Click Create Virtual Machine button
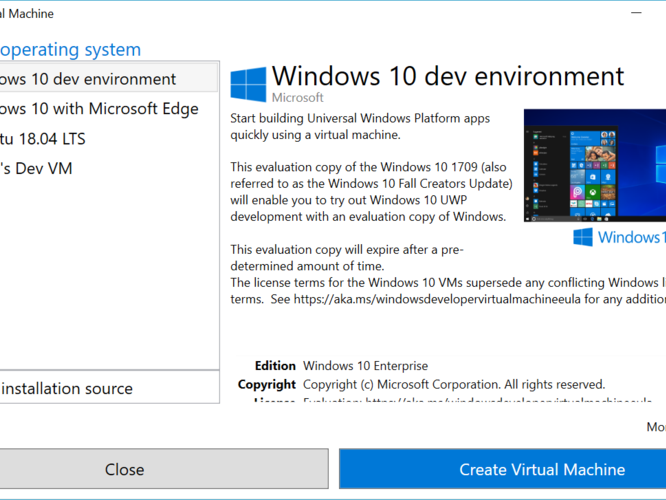Viewport: 666px width, 500px height. 502,469
